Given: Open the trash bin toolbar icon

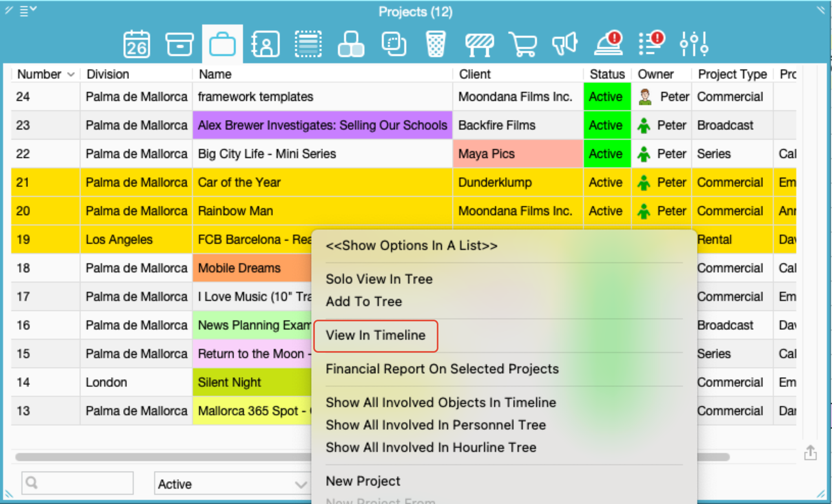Looking at the screenshot, I should pyautogui.click(x=435, y=44).
